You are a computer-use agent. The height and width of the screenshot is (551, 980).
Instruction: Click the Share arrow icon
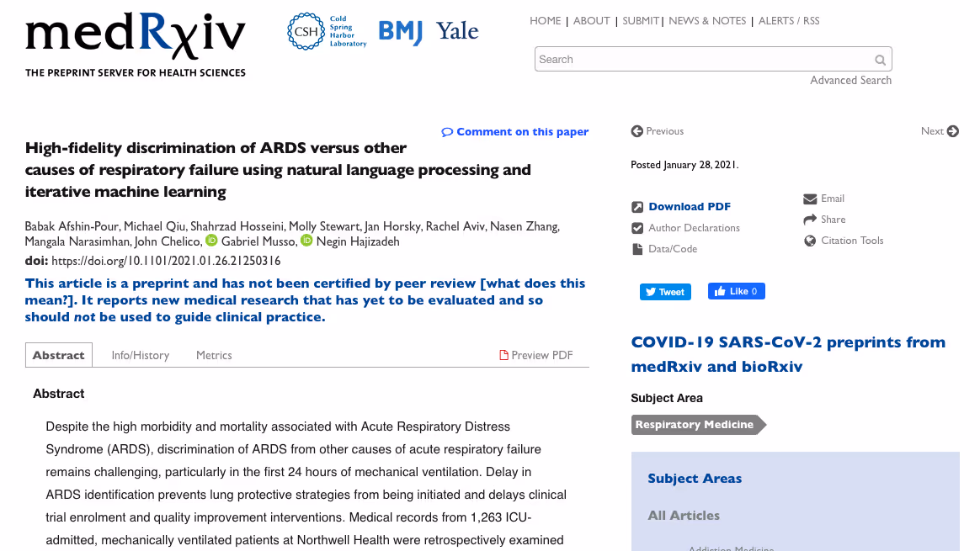pyautogui.click(x=809, y=220)
